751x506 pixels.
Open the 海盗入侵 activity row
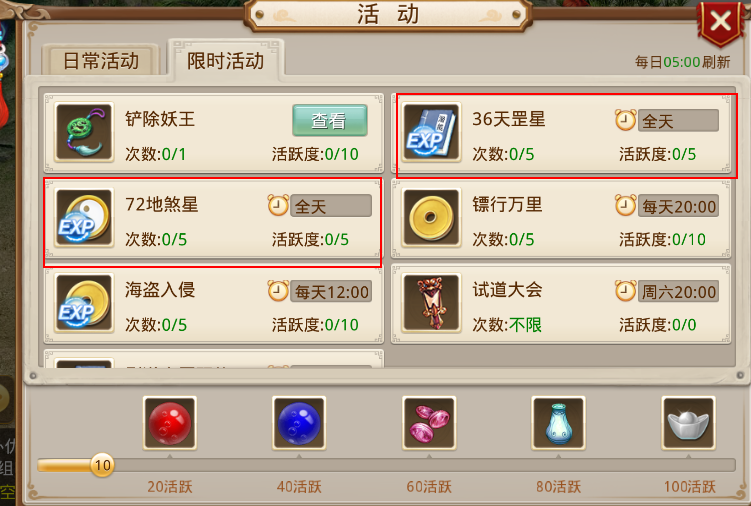[214, 306]
